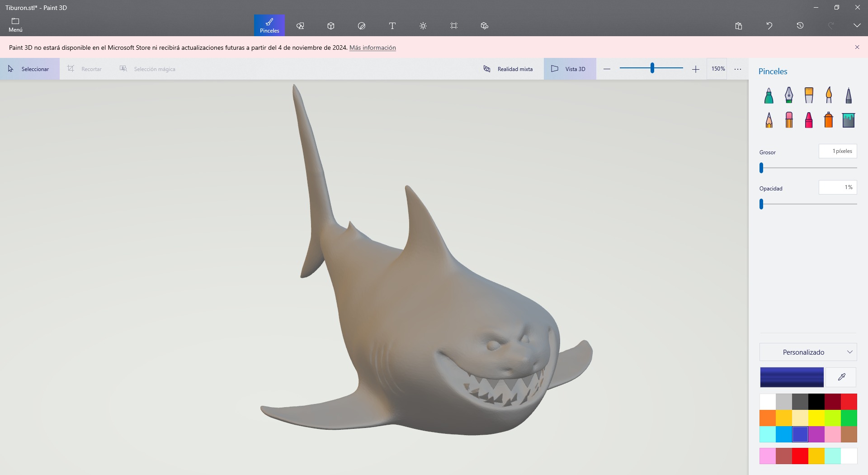Pick the lime green color swatch

833,418
